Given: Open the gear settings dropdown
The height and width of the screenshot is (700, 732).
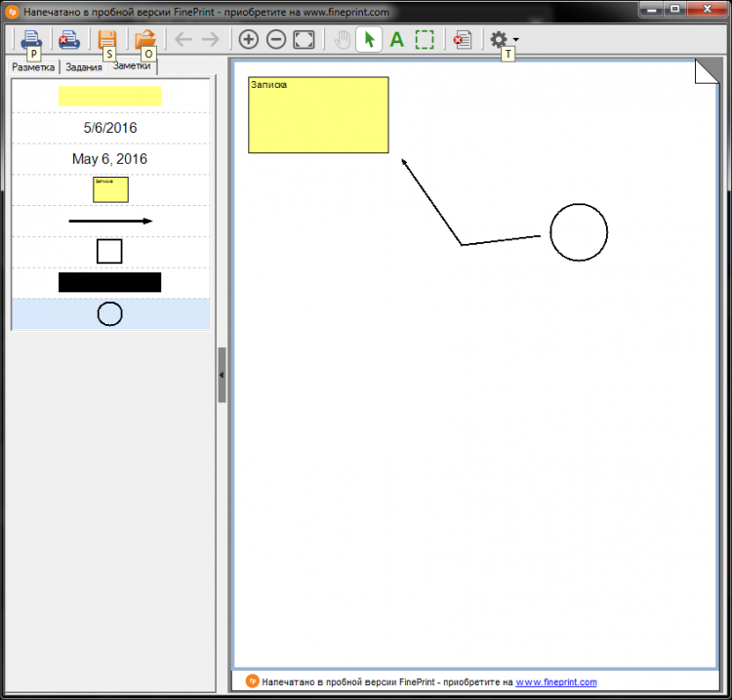Looking at the screenshot, I should (x=503, y=39).
